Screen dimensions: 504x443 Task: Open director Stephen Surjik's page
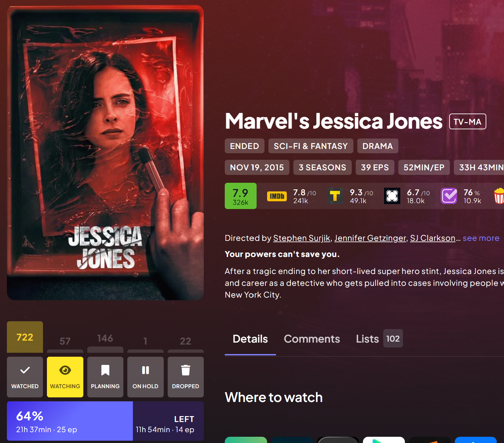pyautogui.click(x=302, y=238)
